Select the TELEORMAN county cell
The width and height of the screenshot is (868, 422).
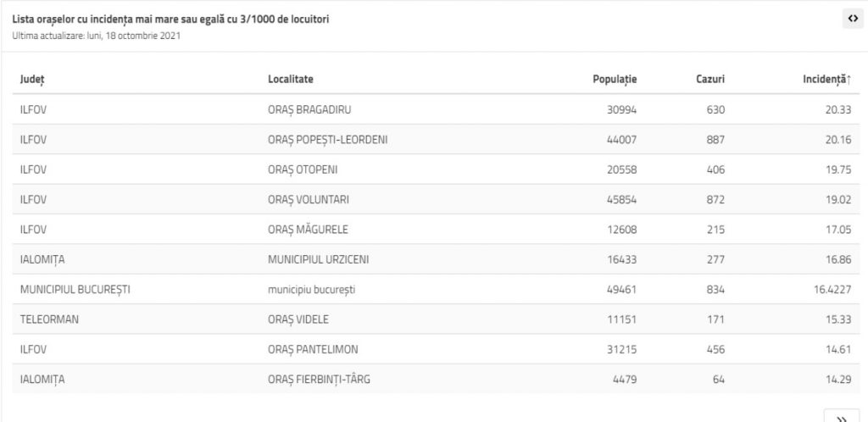pyautogui.click(x=49, y=319)
